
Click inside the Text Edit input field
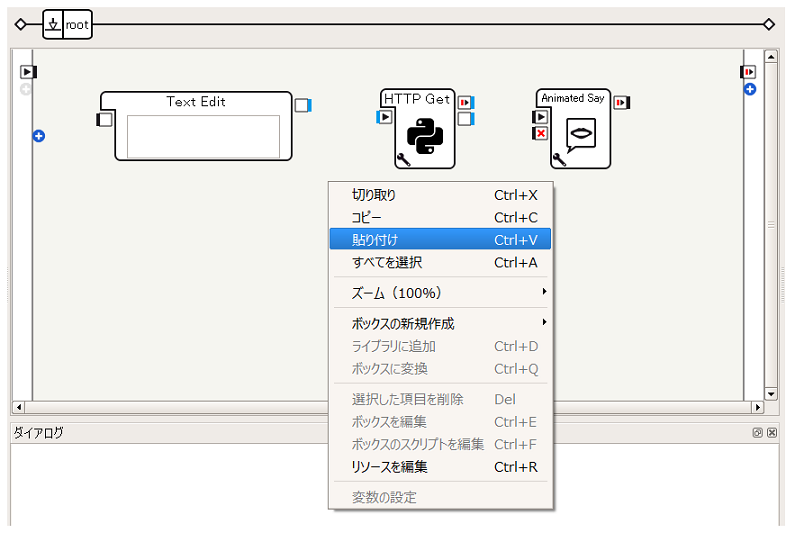pos(203,136)
